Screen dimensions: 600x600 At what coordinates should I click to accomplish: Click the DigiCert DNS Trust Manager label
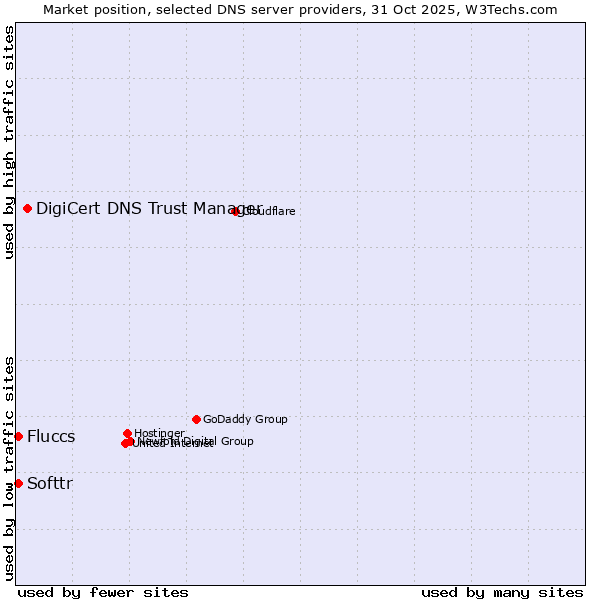(x=148, y=208)
